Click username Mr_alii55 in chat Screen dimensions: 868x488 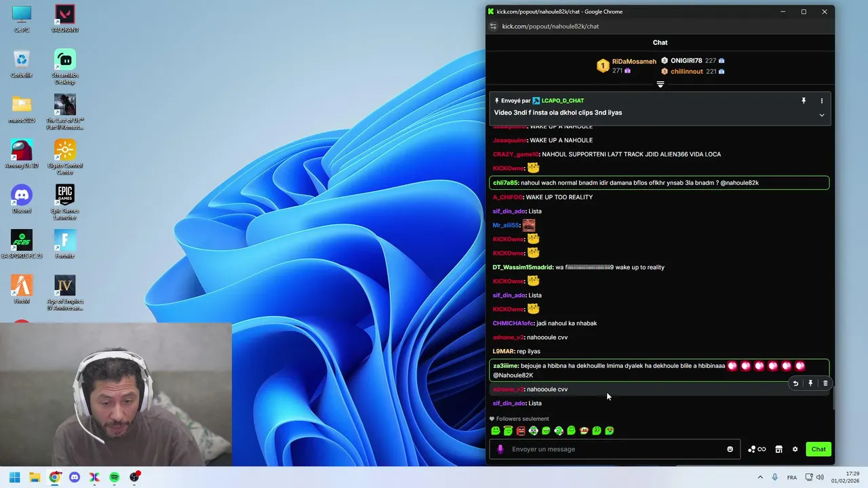[x=506, y=225]
